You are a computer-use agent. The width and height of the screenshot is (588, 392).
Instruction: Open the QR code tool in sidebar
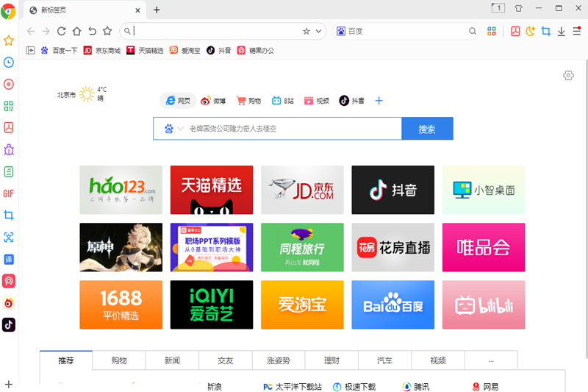coord(9,106)
